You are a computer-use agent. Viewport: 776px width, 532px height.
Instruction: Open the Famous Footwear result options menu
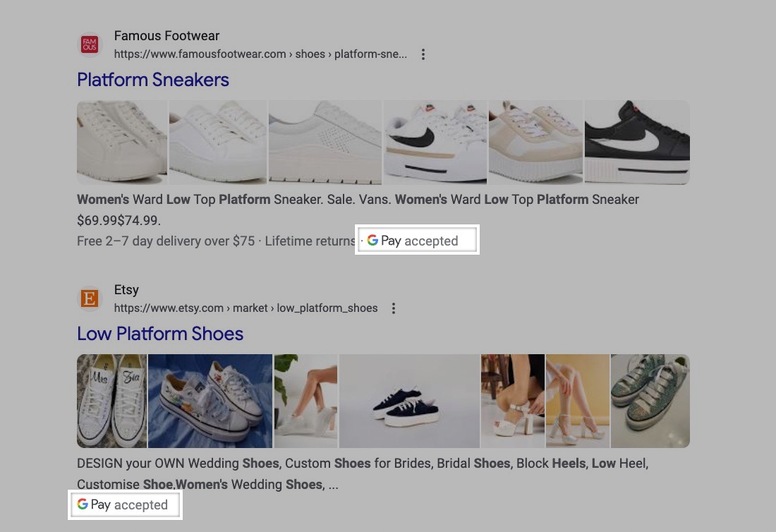[423, 54]
